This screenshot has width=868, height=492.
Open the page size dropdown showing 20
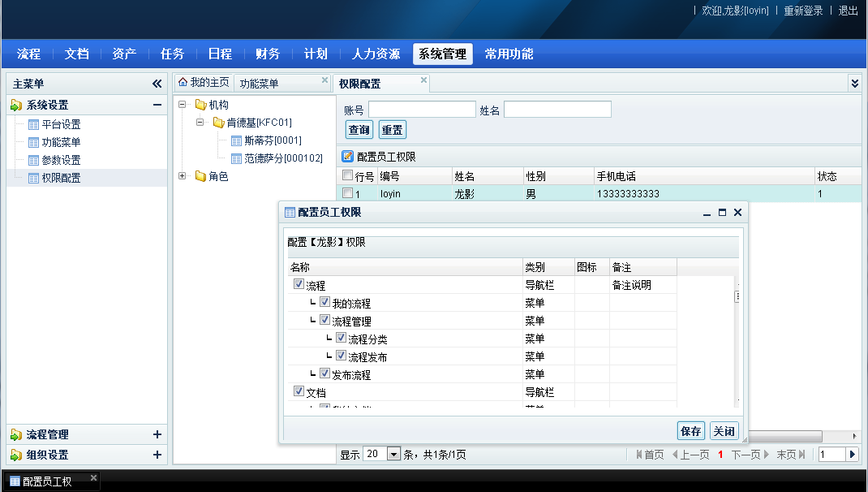[394, 455]
